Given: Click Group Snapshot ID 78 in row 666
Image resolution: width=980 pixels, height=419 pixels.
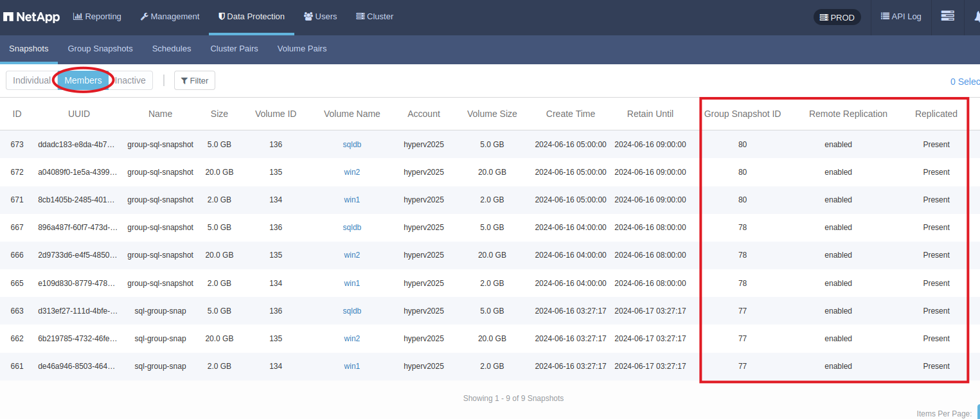Looking at the screenshot, I should pyautogui.click(x=742, y=255).
